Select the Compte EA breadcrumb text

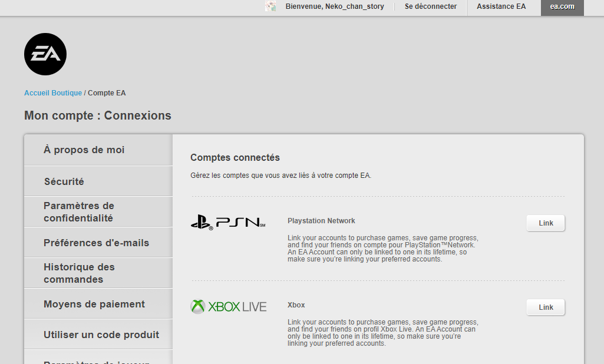107,93
